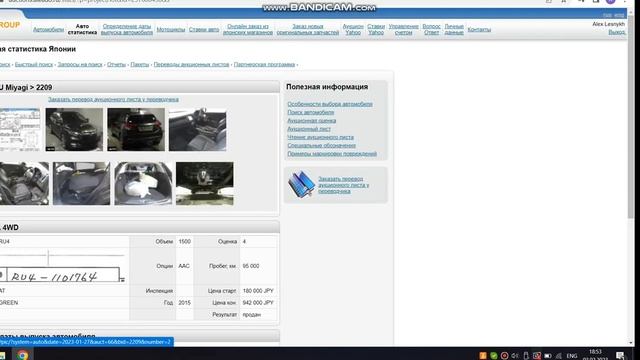Click the red recording tray icon
The width and height of the screenshot is (640, 360).
(x=504, y=356)
